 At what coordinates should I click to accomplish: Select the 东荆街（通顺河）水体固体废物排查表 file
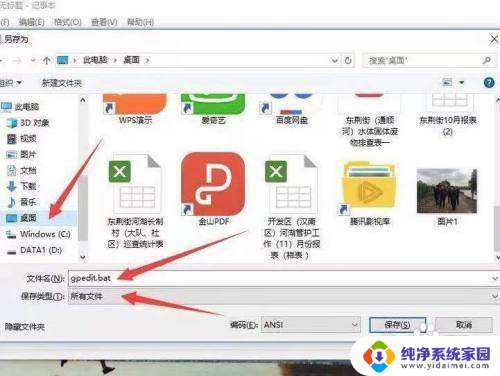click(370, 121)
